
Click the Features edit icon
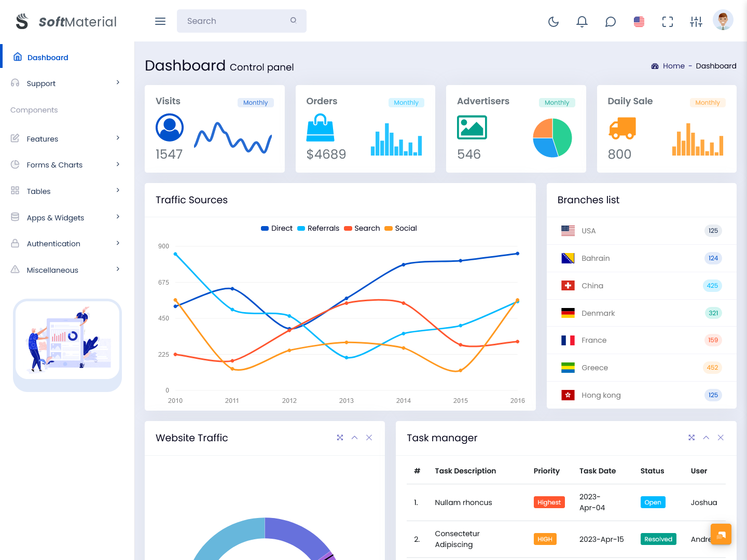click(15, 138)
